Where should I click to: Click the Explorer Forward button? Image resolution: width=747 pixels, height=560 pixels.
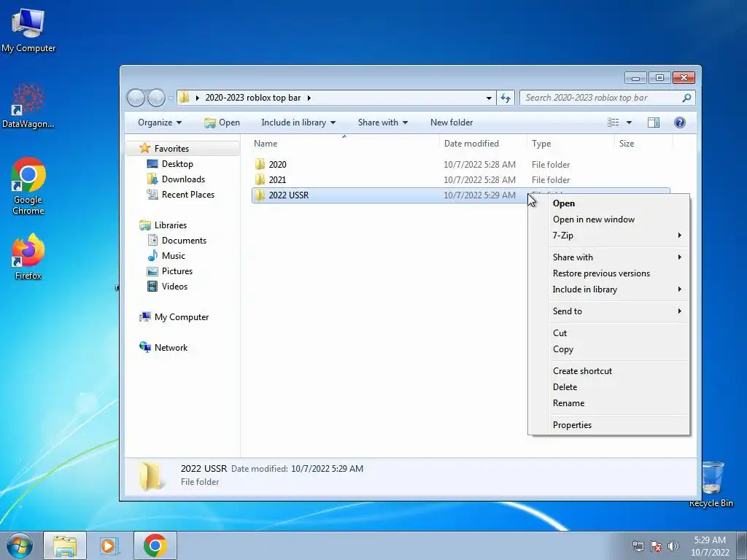(x=156, y=98)
